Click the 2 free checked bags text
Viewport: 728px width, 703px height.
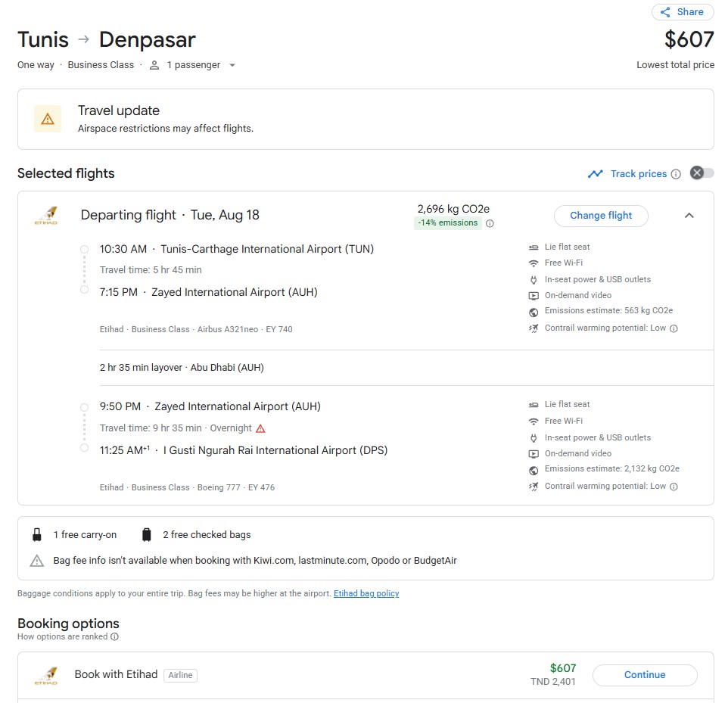[207, 535]
